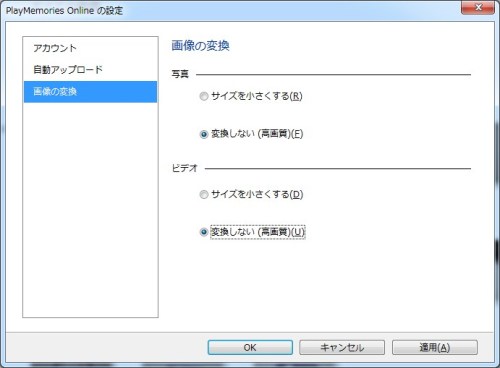Open the 自動アップロード settings category
Viewport: 500px width, 368px height.
tap(90, 70)
